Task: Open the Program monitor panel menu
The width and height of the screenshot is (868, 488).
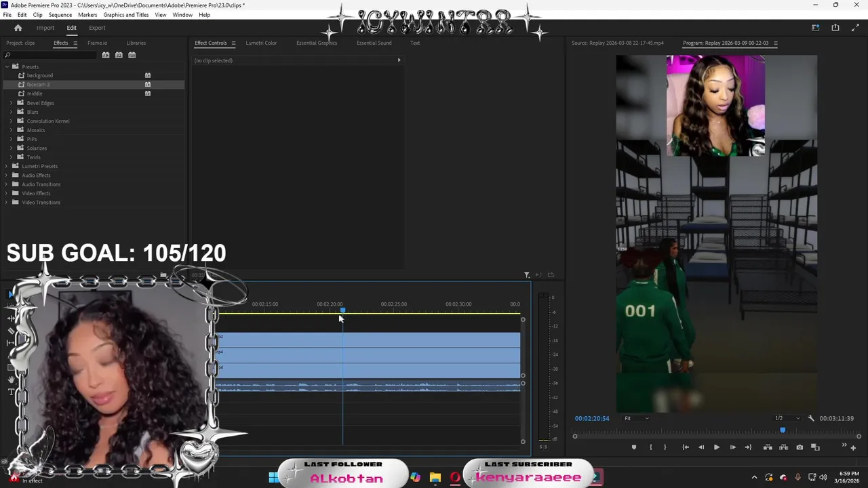Action: (x=775, y=43)
